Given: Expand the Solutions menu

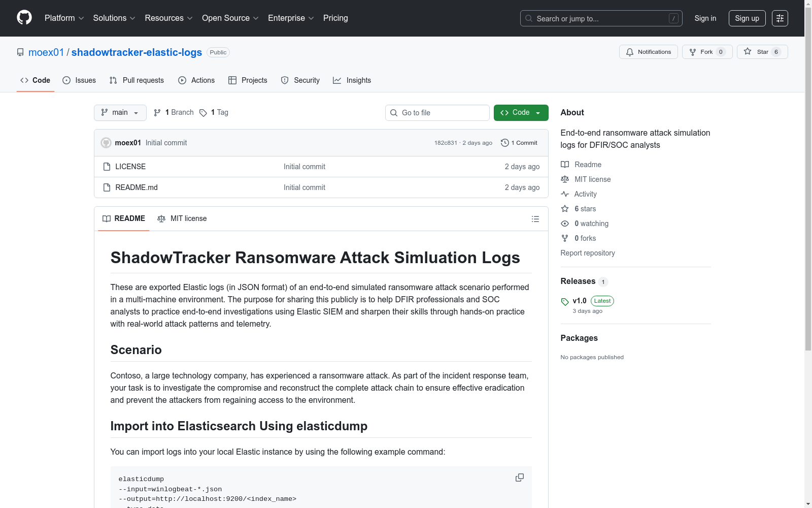Looking at the screenshot, I should [114, 18].
